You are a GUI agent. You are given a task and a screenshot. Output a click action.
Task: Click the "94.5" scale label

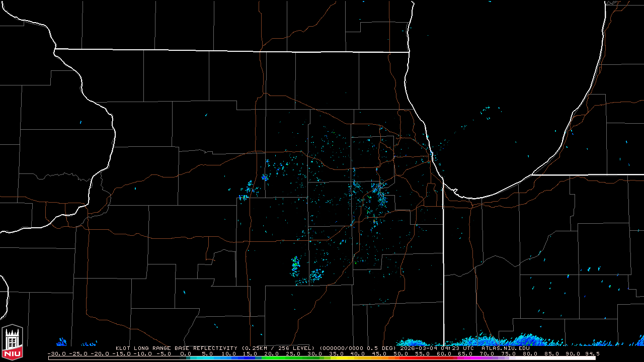click(x=592, y=353)
